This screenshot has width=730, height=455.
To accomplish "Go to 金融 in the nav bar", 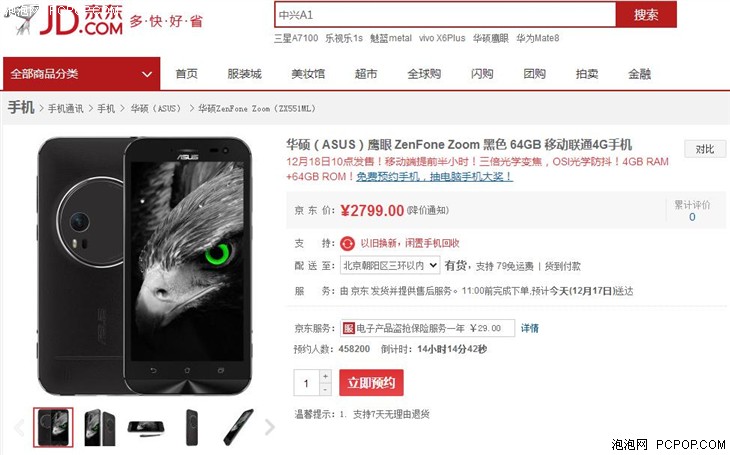I will point(640,74).
